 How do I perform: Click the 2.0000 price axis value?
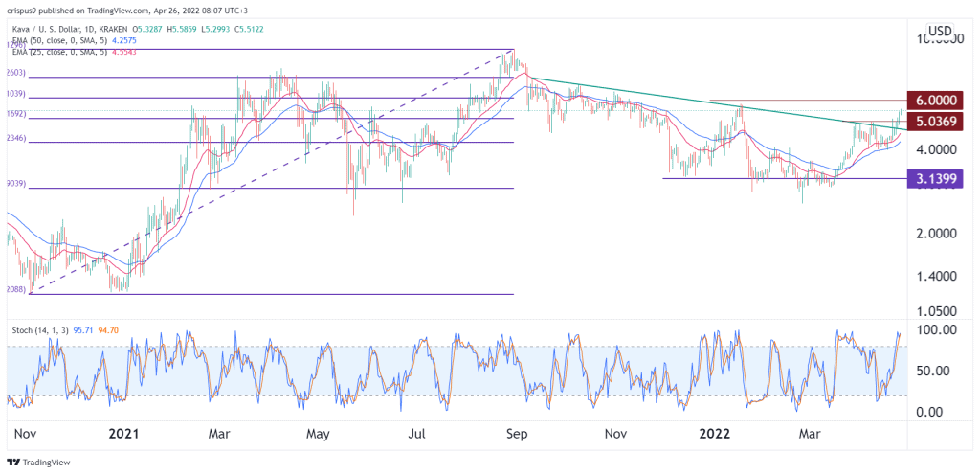pyautogui.click(x=934, y=234)
